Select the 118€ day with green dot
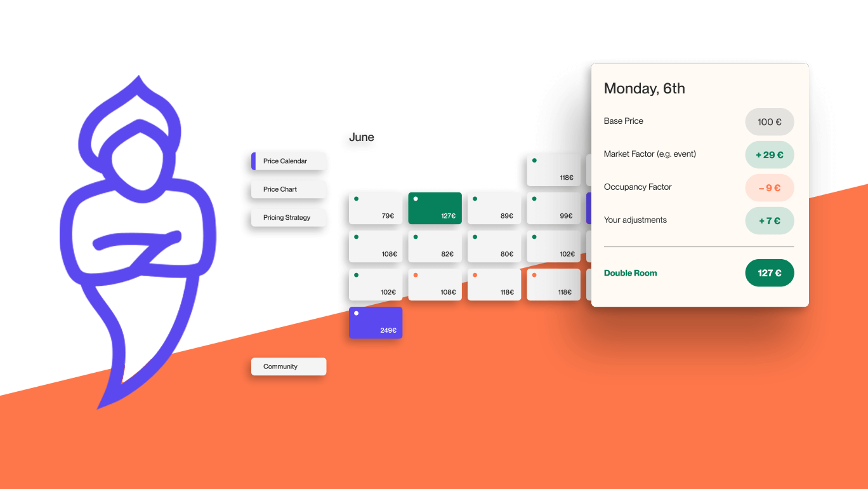868x489 pixels. point(553,170)
